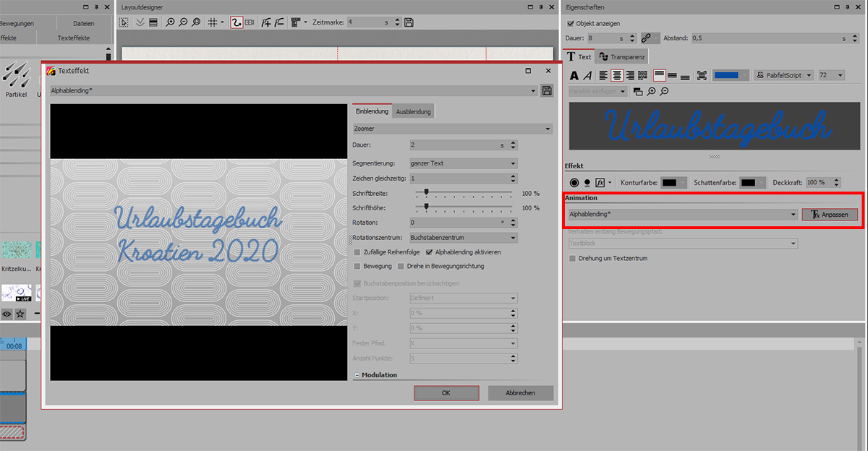The image size is (868, 451).
Task: Confirm the Texteffekt dialog with OK
Action: click(x=446, y=392)
